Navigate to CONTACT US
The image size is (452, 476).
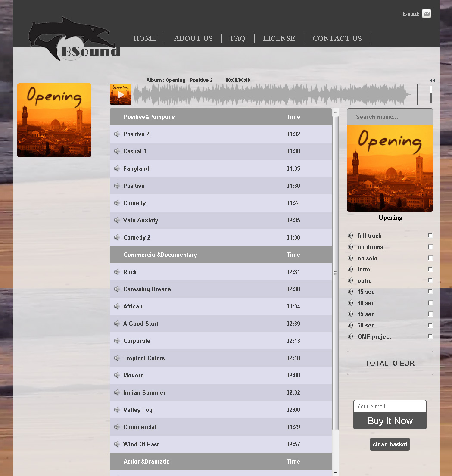(337, 38)
